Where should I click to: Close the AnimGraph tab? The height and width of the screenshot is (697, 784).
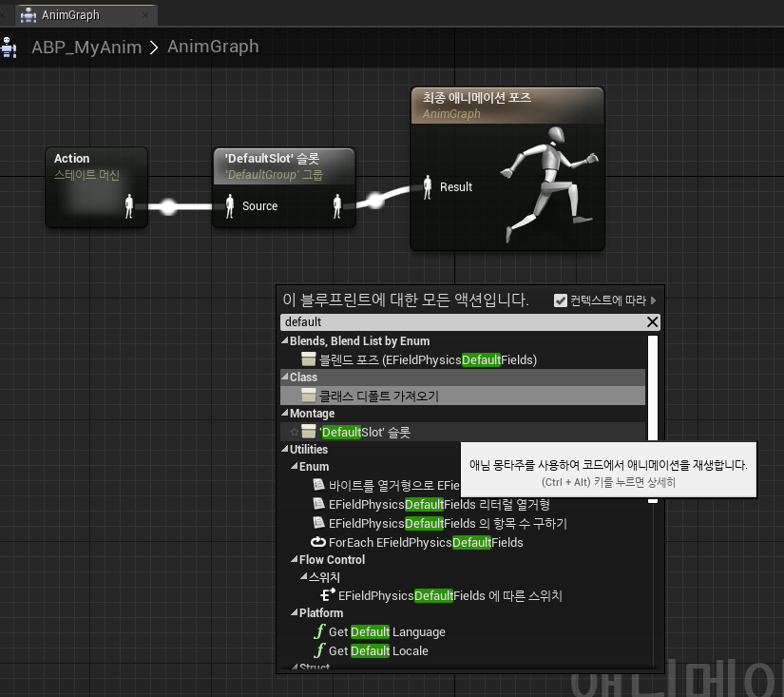click(x=145, y=15)
